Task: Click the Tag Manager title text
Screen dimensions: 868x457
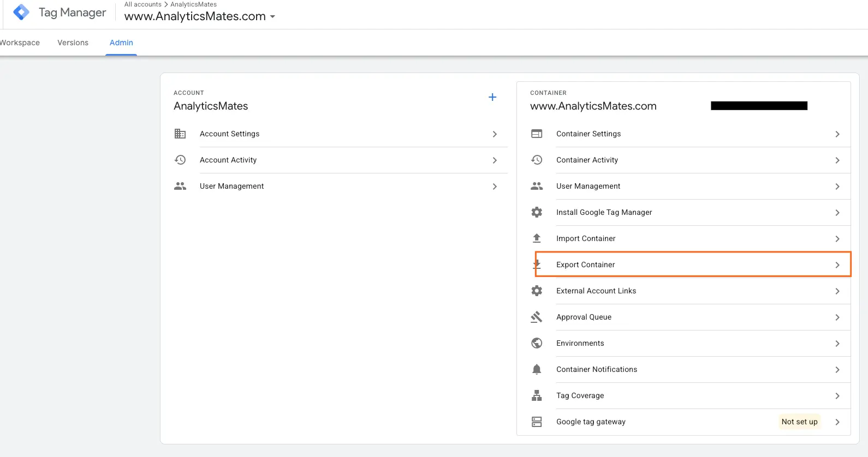Action: pyautogui.click(x=73, y=13)
